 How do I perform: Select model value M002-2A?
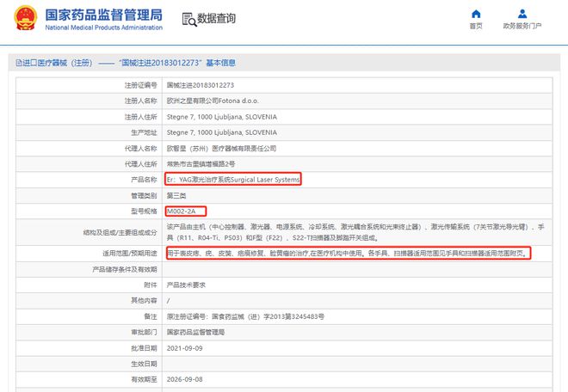pos(181,211)
